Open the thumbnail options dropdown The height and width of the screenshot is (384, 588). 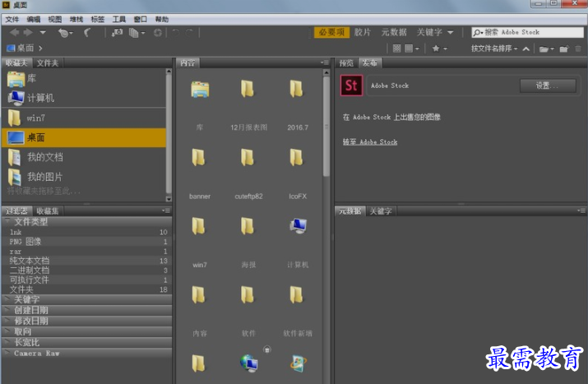(x=412, y=49)
